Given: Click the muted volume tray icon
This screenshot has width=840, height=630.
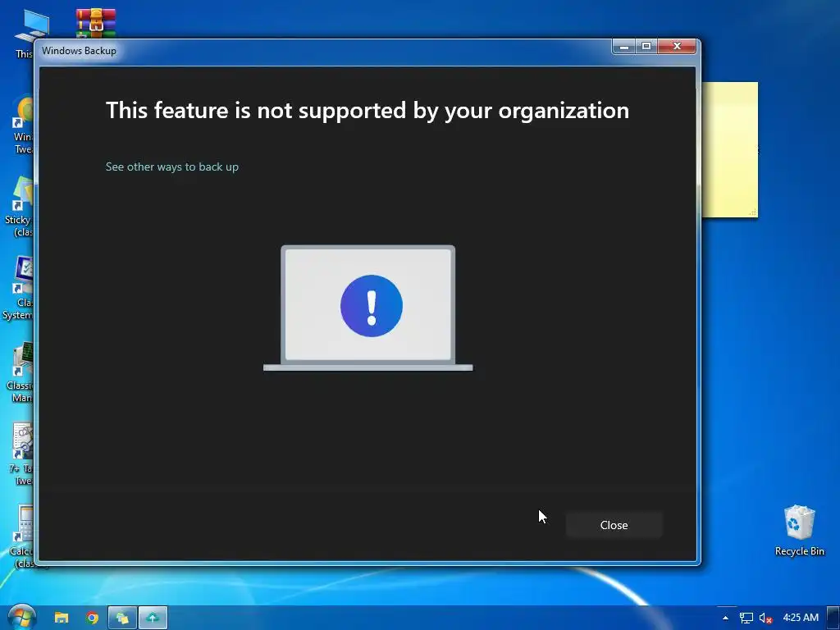Looking at the screenshot, I should pos(765,618).
